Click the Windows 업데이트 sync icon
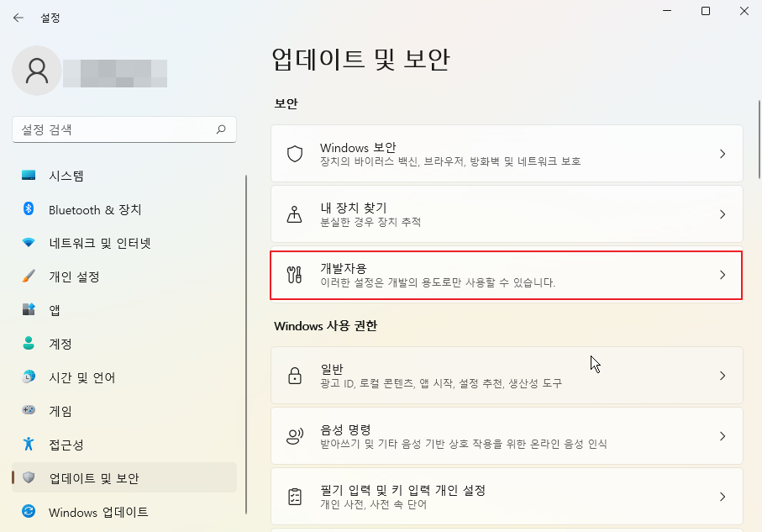The image size is (762, 532). 29,511
